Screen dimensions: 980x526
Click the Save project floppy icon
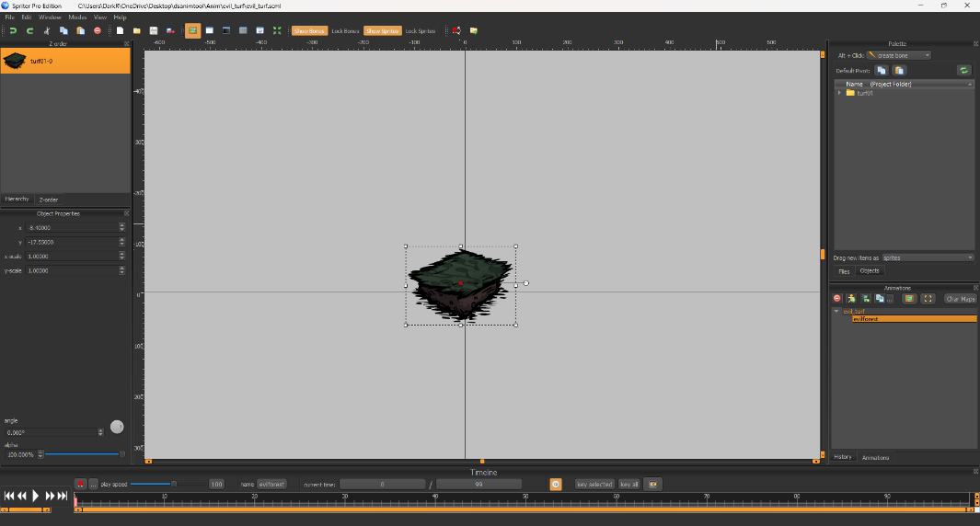(x=154, y=30)
